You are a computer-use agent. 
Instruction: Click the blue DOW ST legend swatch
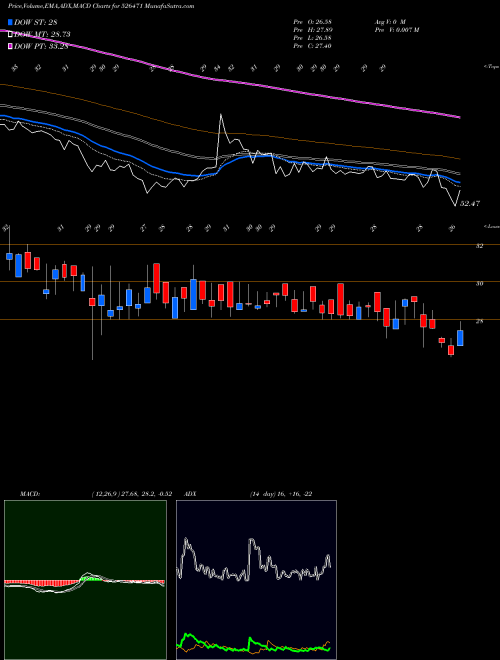pyautogui.click(x=11, y=22)
